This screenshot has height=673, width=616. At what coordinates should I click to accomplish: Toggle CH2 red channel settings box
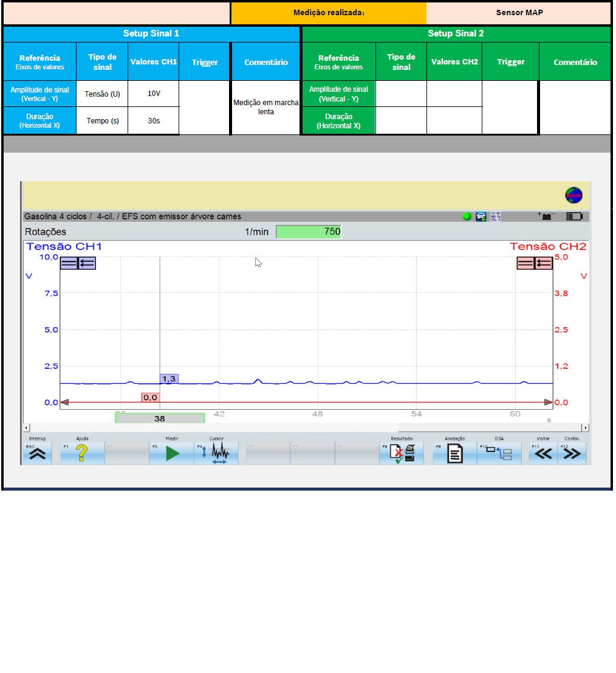535,263
